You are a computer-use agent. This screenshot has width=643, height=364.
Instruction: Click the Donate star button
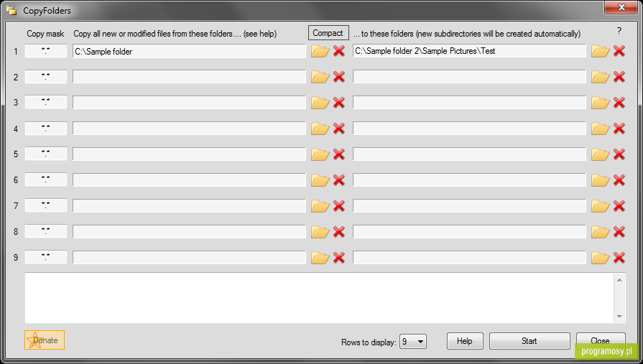45,340
